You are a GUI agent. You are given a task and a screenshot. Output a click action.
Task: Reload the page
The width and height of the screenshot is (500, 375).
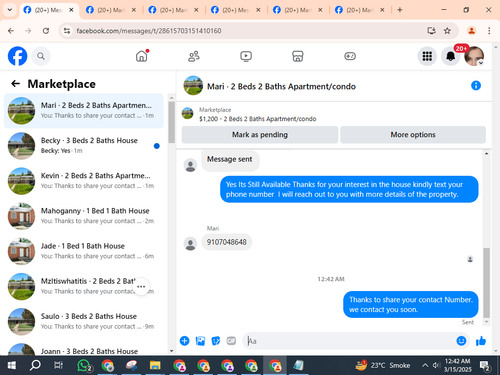click(46, 31)
